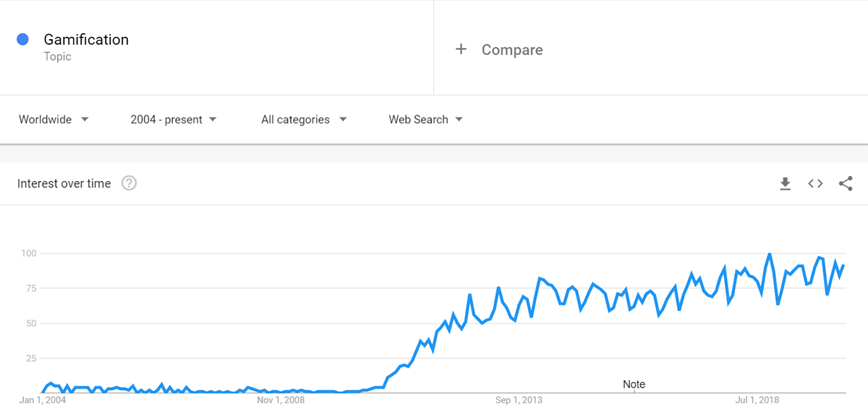Click the Jan 1, 2004 axis label
The height and width of the screenshot is (414, 868).
(43, 400)
